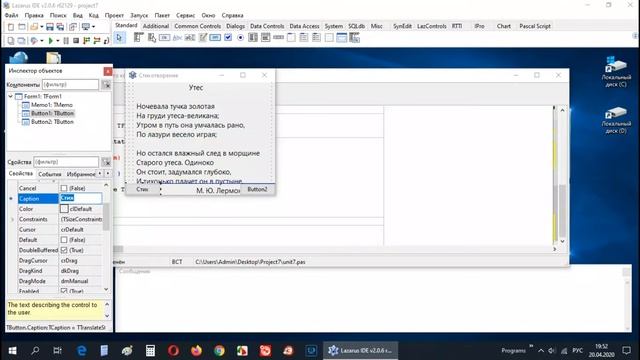The image size is (640, 360).
Task: Toggle form/unit view icon
Action: (x=73, y=27)
